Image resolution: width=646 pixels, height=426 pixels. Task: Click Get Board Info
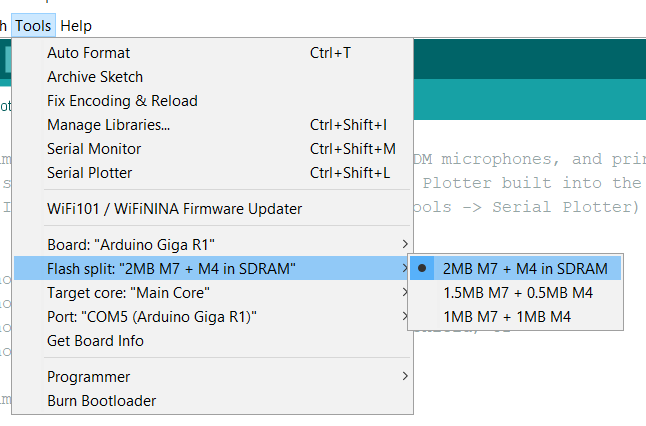(x=95, y=341)
